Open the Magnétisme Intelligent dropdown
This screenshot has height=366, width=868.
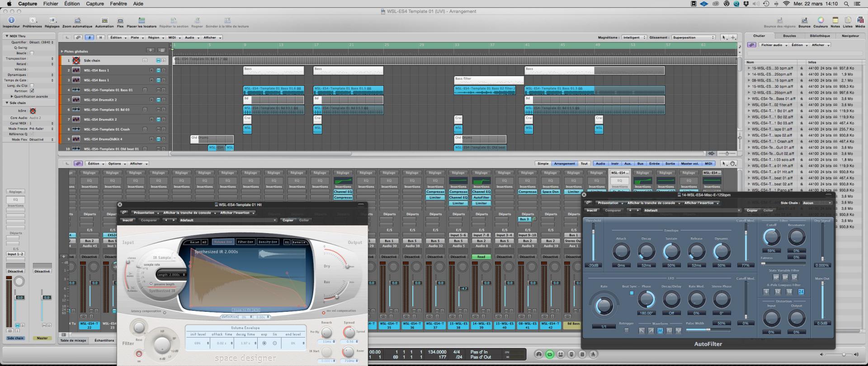click(634, 38)
